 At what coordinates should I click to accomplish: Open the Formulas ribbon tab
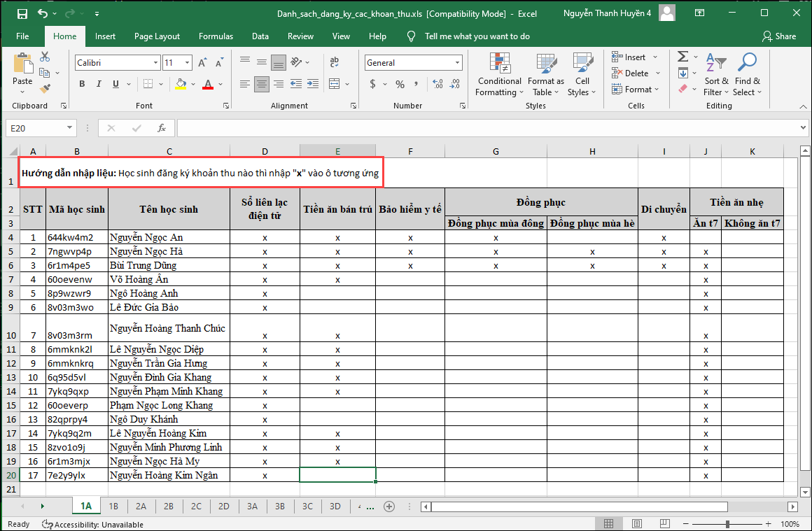[x=216, y=36]
